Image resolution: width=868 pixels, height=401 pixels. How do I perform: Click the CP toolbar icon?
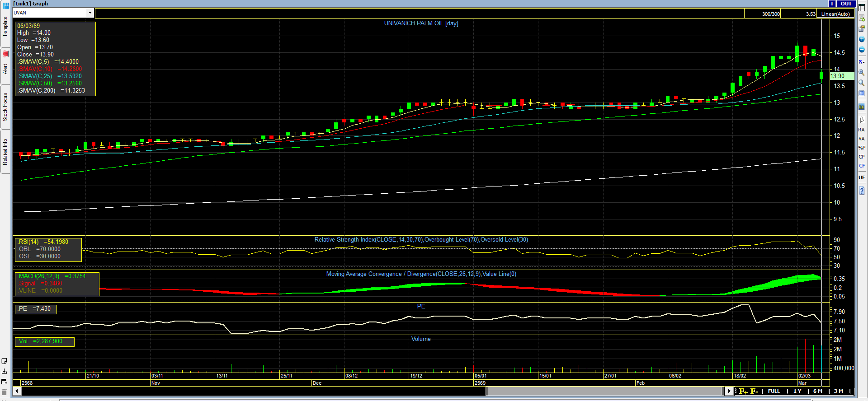(x=862, y=157)
